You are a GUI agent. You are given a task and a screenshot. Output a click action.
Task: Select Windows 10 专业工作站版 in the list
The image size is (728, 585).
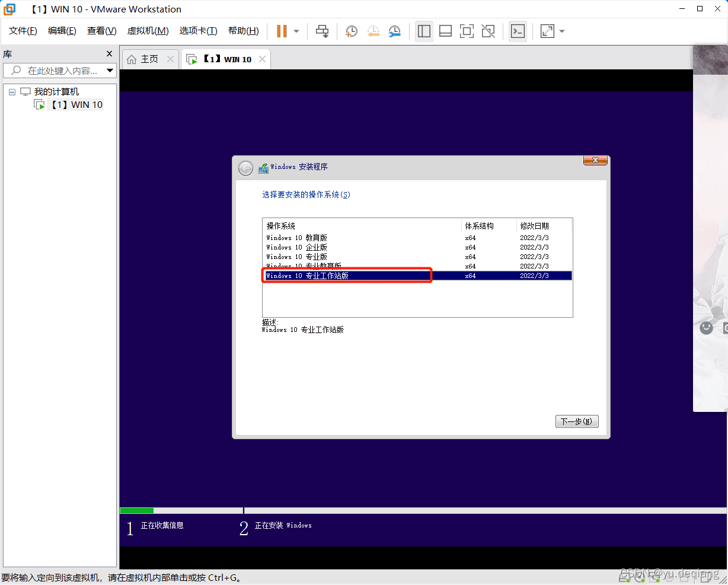click(x=417, y=276)
